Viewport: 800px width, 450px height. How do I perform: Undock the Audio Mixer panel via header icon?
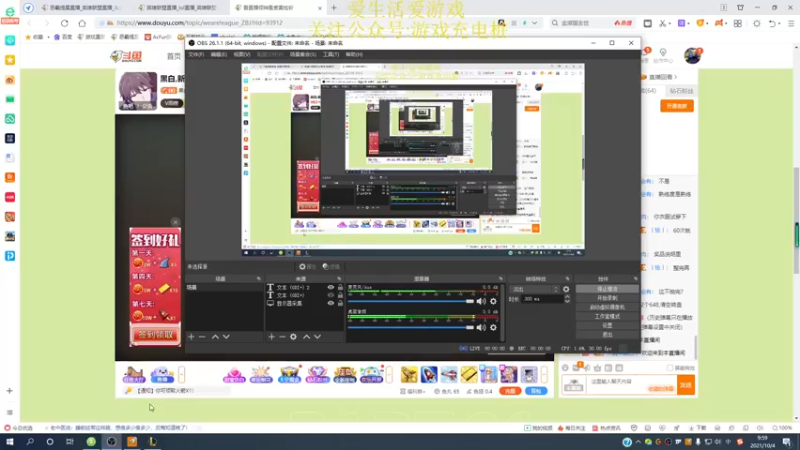[x=501, y=279]
